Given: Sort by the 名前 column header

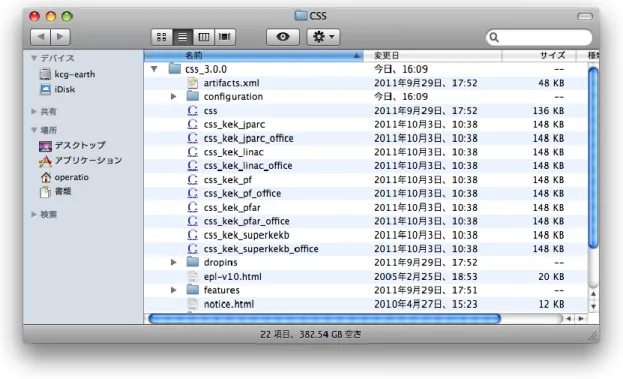Looking at the screenshot, I should click(253, 56).
